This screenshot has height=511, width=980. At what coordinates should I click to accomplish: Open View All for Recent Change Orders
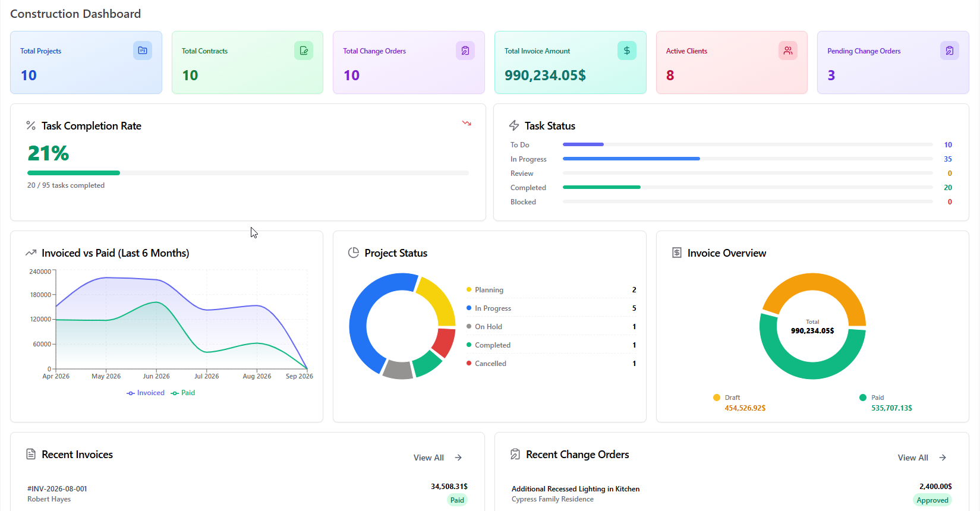pos(913,458)
